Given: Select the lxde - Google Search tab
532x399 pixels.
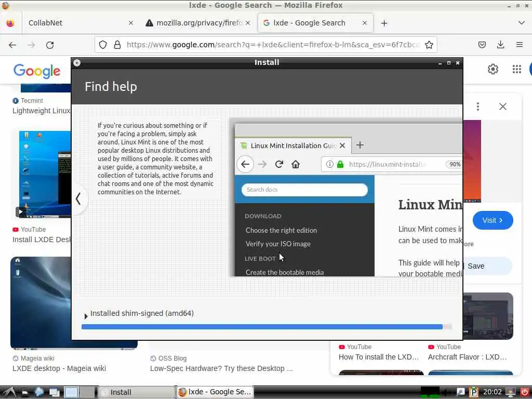Looking at the screenshot, I should pyautogui.click(x=315, y=23).
